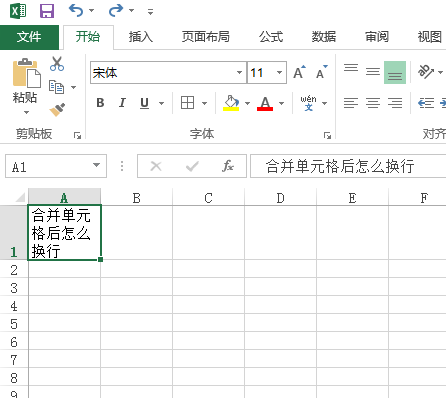
Task: Click the formula bar text 合并单元格后怎么换行
Action: [x=340, y=166]
